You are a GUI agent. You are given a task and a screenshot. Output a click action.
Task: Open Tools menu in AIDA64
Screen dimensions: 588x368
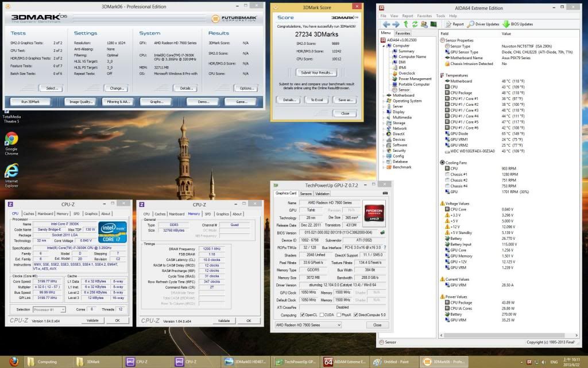440,16
